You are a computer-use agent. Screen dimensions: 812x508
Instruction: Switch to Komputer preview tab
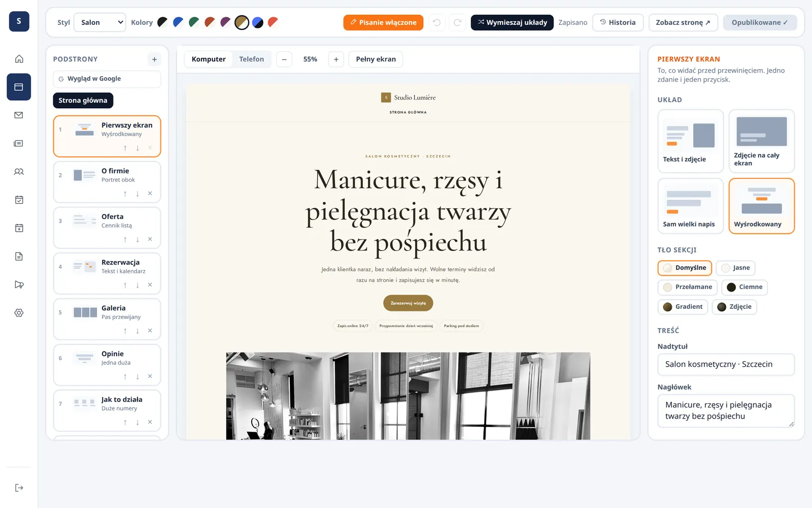pos(209,59)
